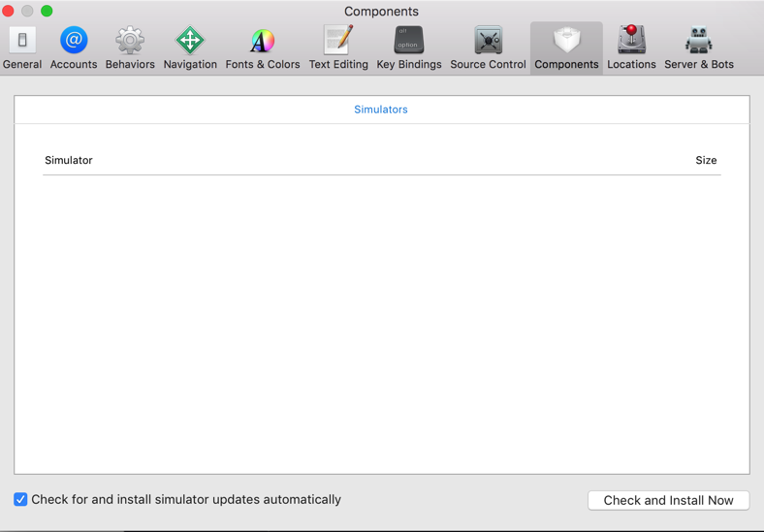
Task: Select the Simulators tab header
Action: [x=380, y=110]
